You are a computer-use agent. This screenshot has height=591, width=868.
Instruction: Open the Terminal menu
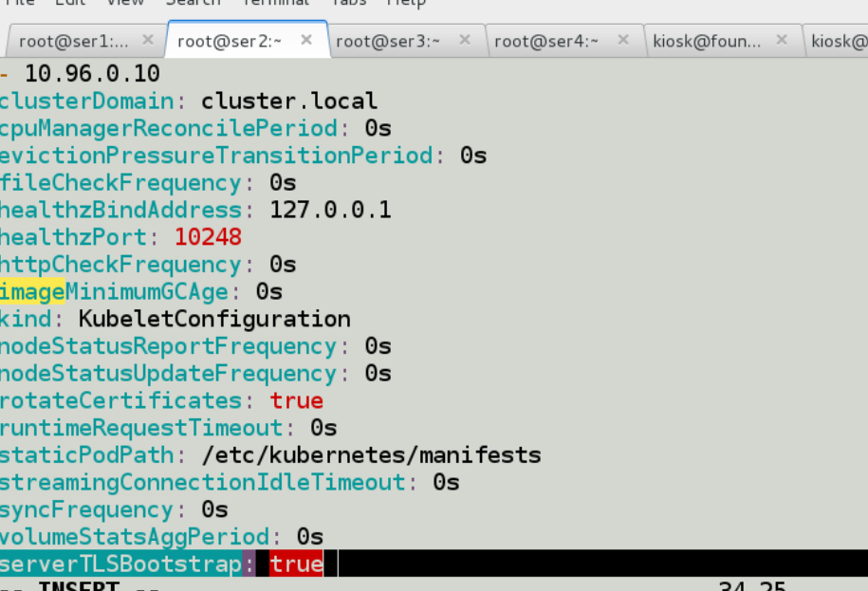pyautogui.click(x=276, y=2)
